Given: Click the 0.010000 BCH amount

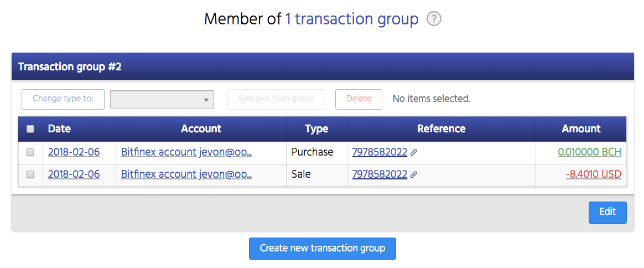Looking at the screenshot, I should [589, 152].
